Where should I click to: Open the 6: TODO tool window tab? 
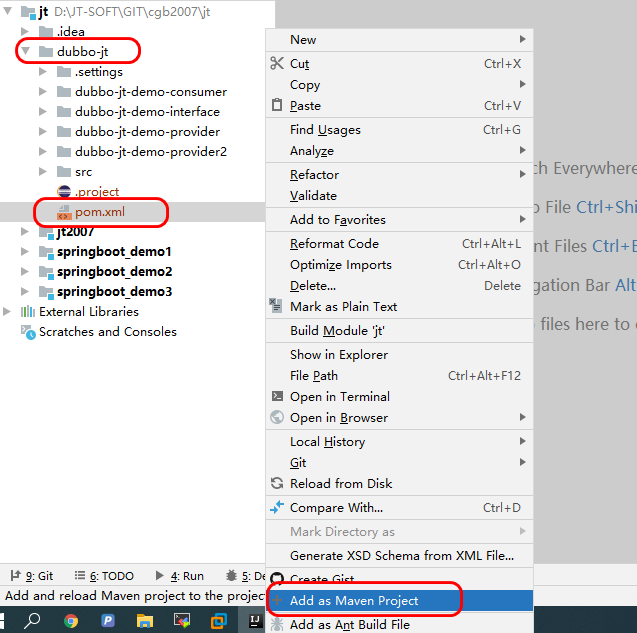pyautogui.click(x=104, y=576)
